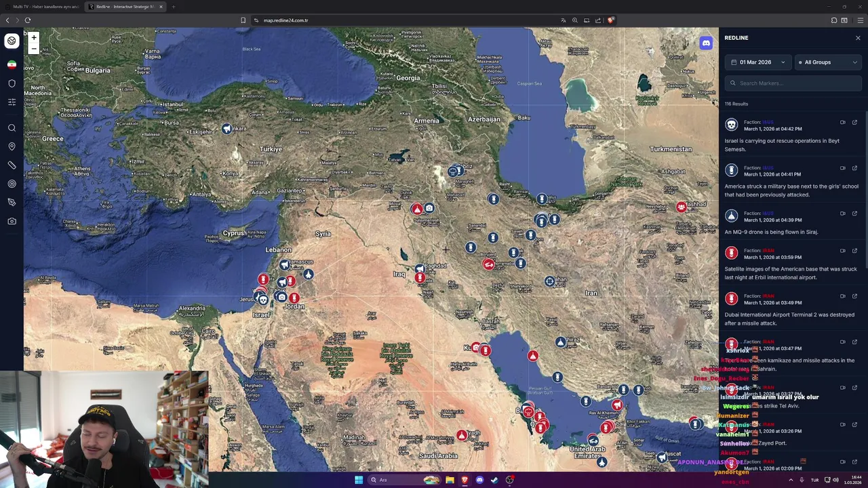Click the camera screenshot tool in sidebar
The height and width of the screenshot is (488, 868).
pyautogui.click(x=12, y=221)
